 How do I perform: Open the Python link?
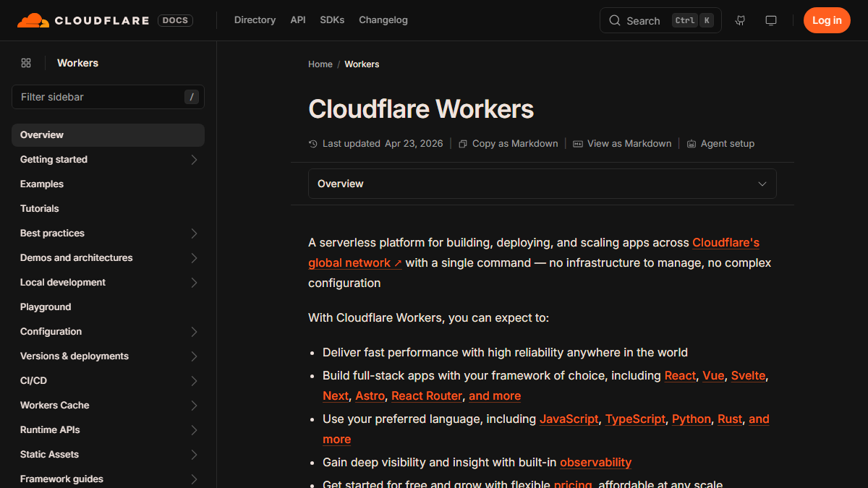pyautogui.click(x=692, y=419)
